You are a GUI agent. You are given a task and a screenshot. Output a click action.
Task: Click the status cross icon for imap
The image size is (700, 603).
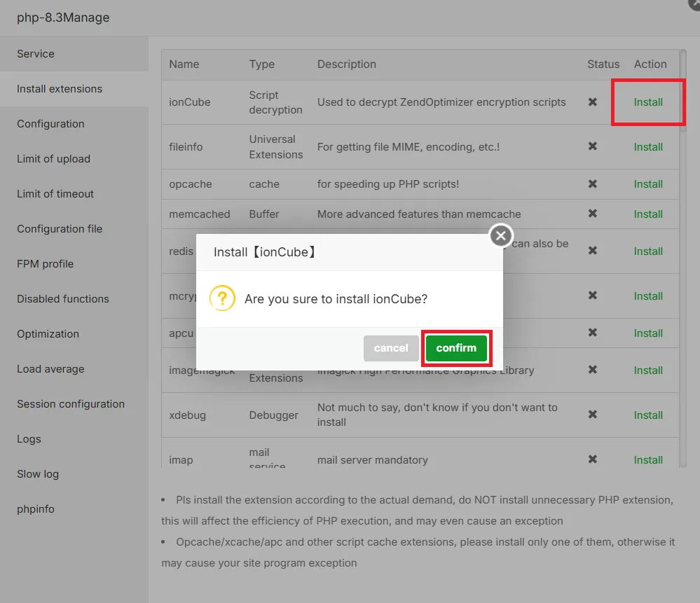click(x=592, y=459)
